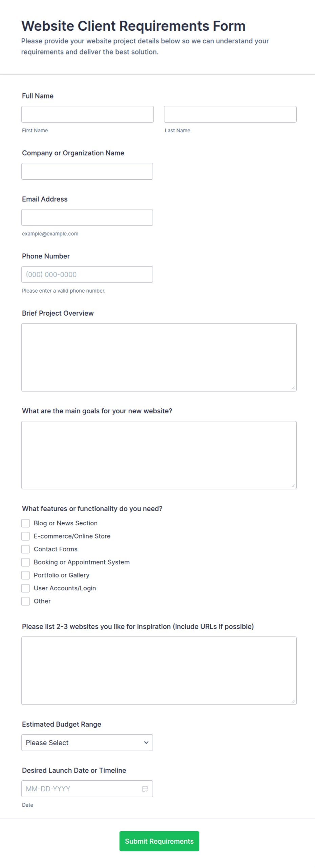
Task: Enable the Contact Forms checkbox
Action: pos(25,549)
